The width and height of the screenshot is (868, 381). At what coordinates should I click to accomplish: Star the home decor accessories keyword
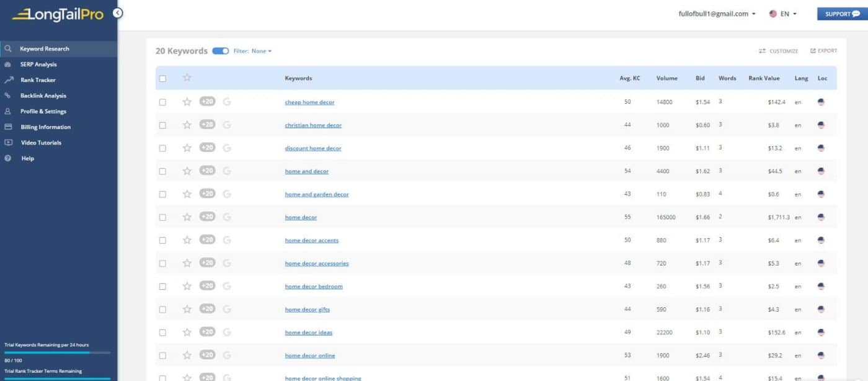187,263
